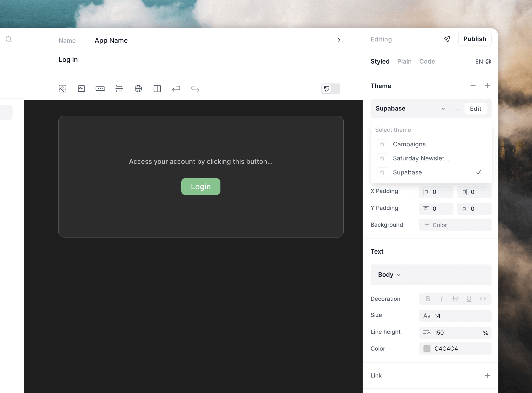Send a test with the paper plane icon
This screenshot has height=393, width=532.
pos(447,39)
